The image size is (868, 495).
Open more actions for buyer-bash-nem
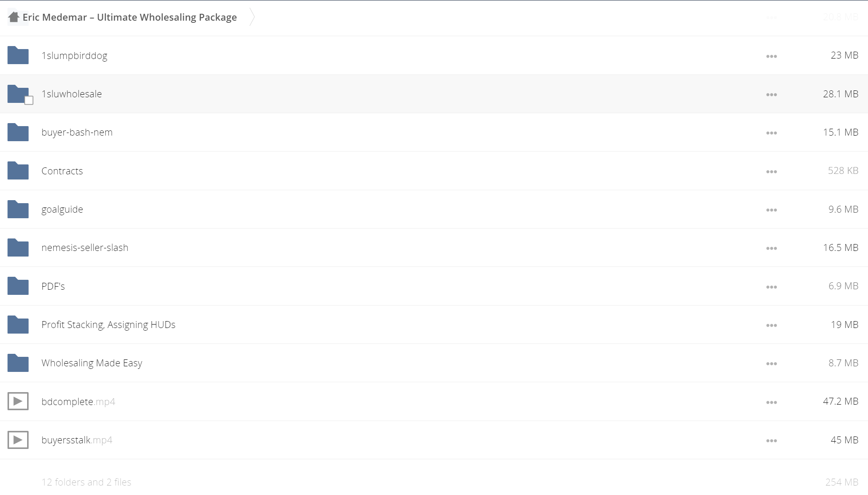(x=771, y=133)
